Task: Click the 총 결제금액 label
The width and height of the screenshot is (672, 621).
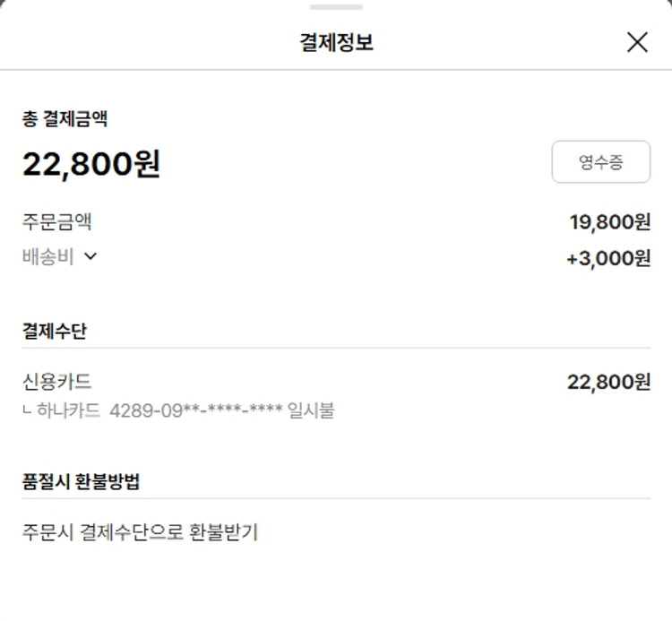Action: click(x=65, y=118)
